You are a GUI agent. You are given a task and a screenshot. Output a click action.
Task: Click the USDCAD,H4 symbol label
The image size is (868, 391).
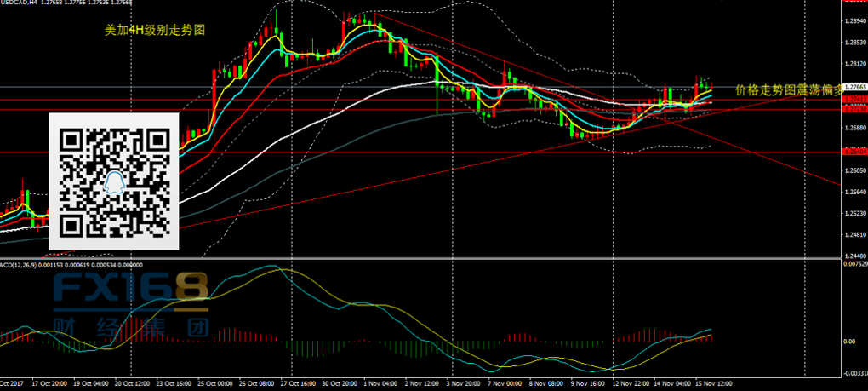[19, 4]
